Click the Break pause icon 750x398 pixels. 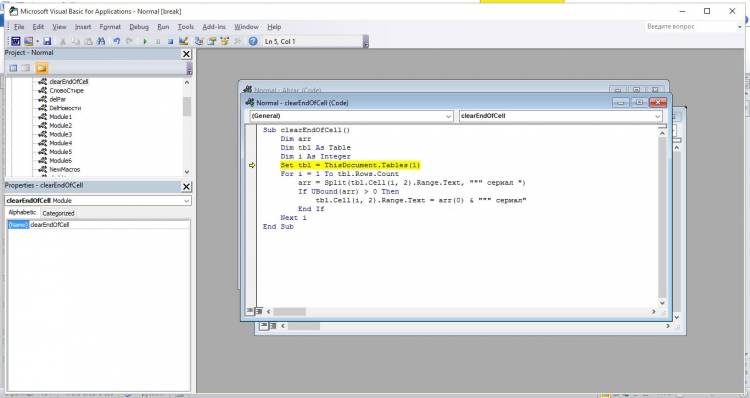click(158, 42)
